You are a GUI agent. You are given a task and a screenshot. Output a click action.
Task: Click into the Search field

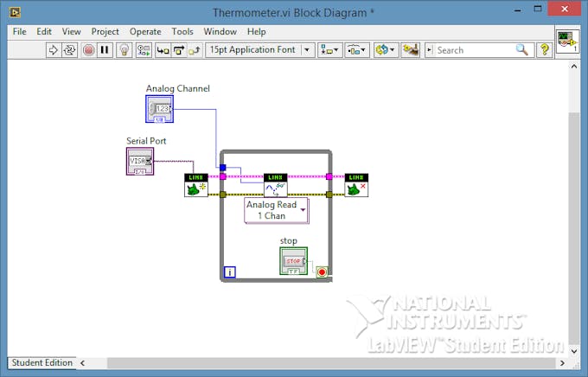(475, 50)
